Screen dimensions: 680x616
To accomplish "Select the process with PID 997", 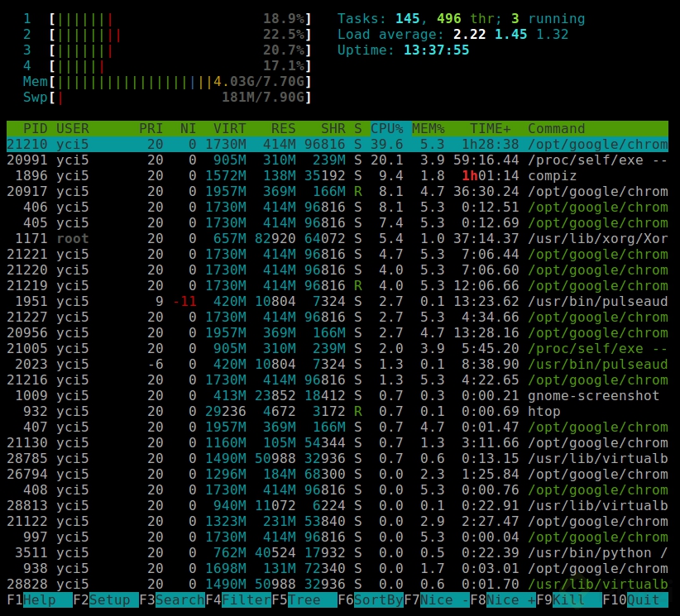I will (338, 537).
